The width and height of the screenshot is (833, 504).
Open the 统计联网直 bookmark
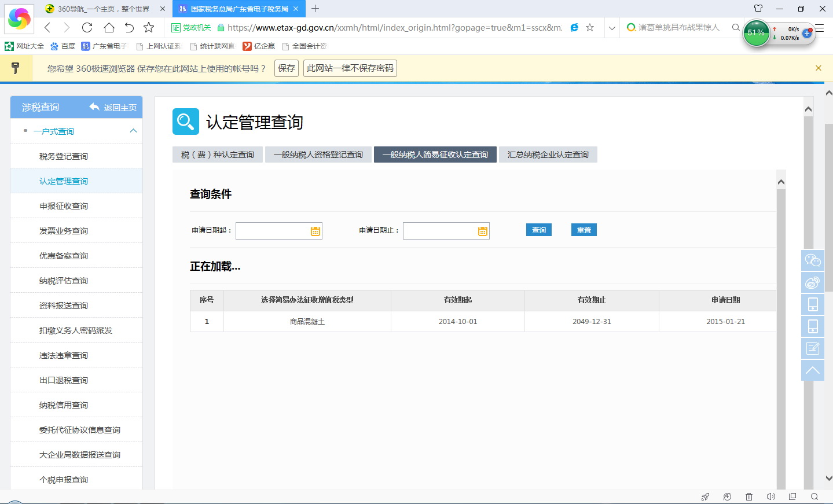(x=212, y=46)
